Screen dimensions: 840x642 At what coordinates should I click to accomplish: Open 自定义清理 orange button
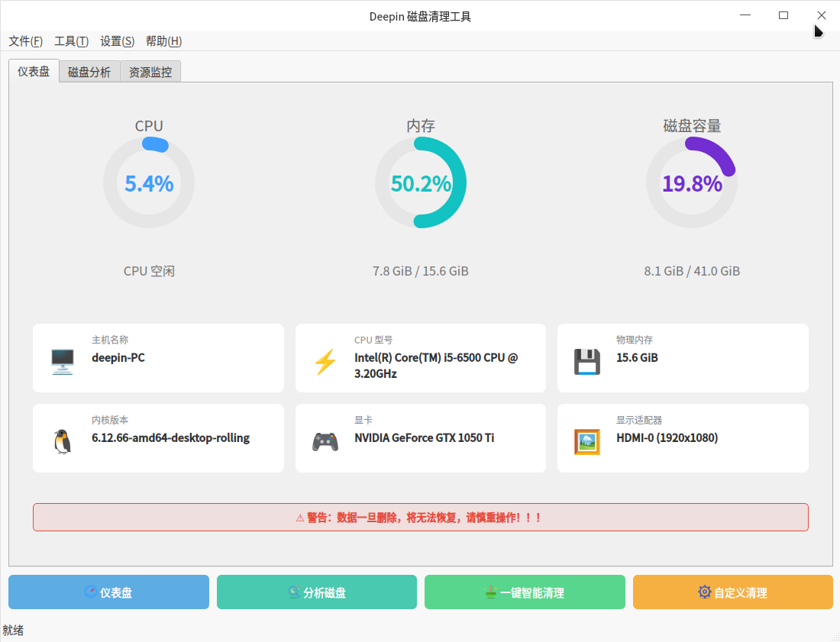733,592
